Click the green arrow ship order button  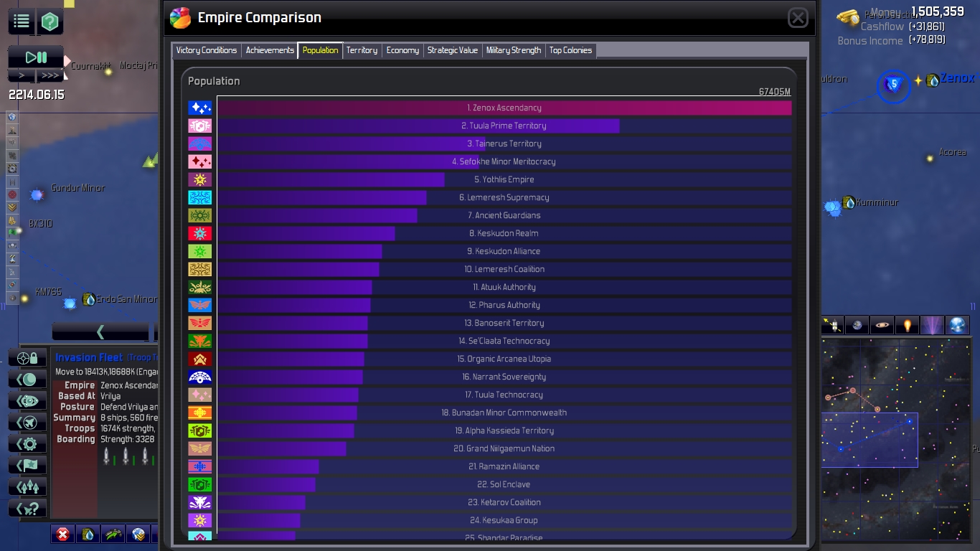click(x=113, y=534)
